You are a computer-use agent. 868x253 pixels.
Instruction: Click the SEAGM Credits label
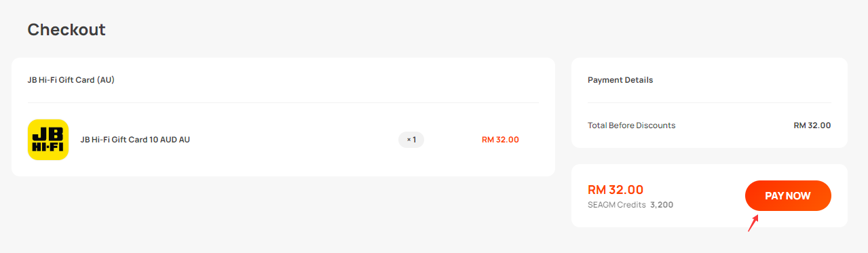coord(617,204)
